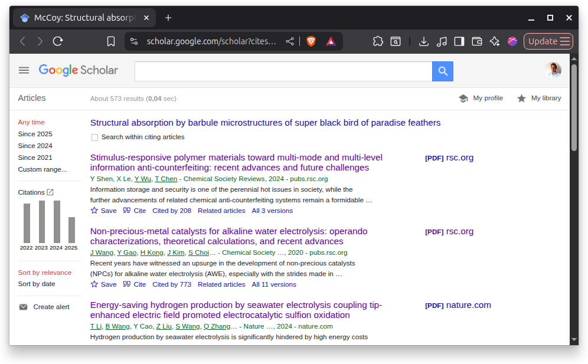This screenshot has width=588, height=364.
Task: Save the Stimulus-responsive polymer article with star
Action: pos(103,211)
